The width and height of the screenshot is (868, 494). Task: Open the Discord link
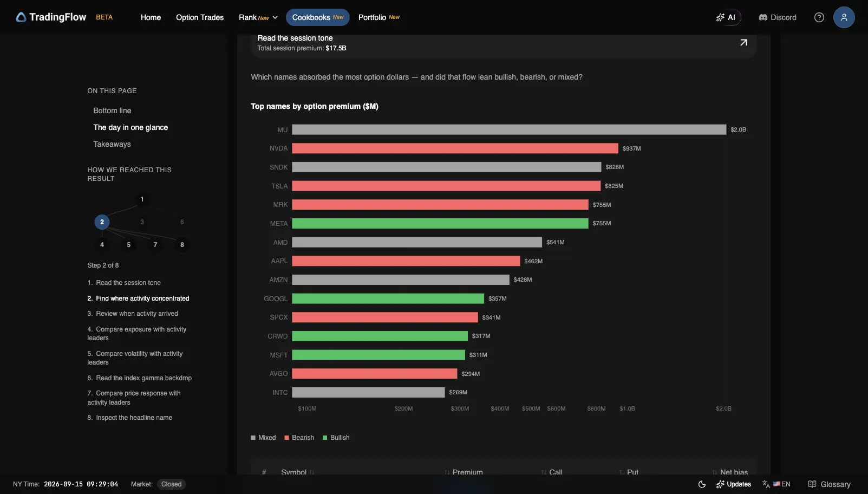pyautogui.click(x=778, y=17)
